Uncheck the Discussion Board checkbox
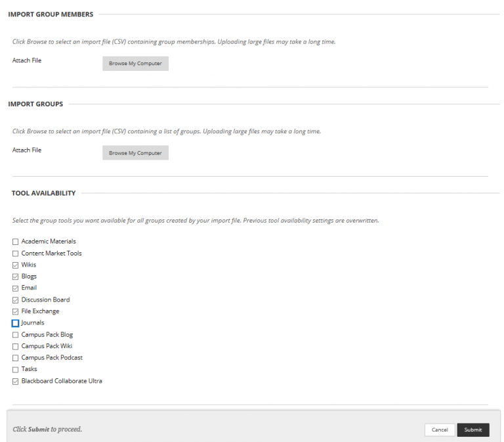Screen dimensions: 504x442 (x=16, y=300)
